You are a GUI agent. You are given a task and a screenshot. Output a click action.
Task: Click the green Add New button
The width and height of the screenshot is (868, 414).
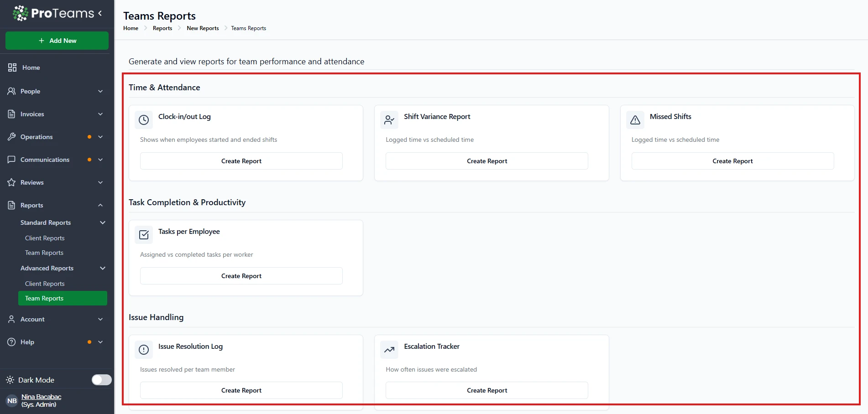[x=57, y=41]
